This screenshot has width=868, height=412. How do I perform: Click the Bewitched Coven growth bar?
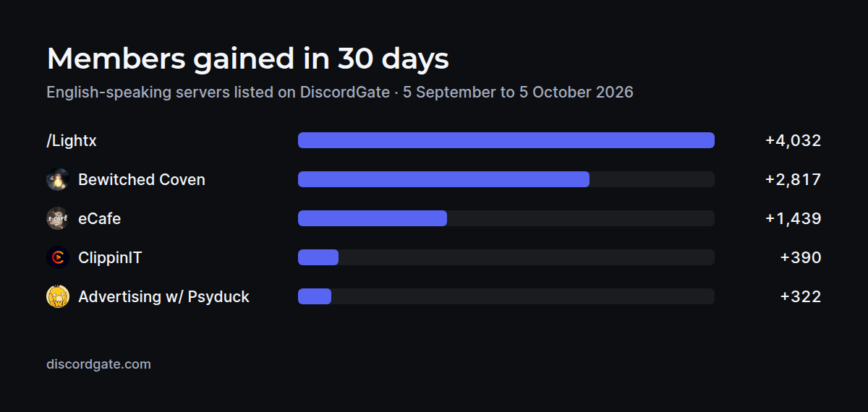506,179
